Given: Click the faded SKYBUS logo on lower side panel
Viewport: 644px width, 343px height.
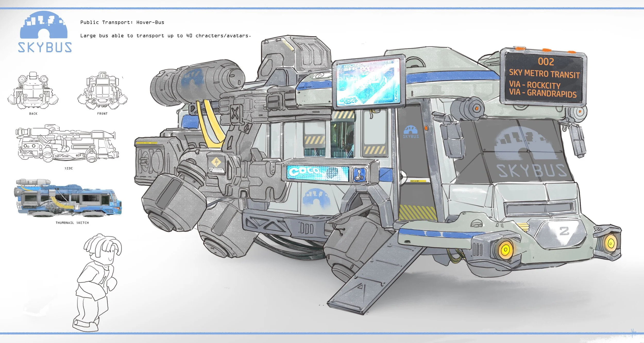Looking at the screenshot, I should coord(316,198).
